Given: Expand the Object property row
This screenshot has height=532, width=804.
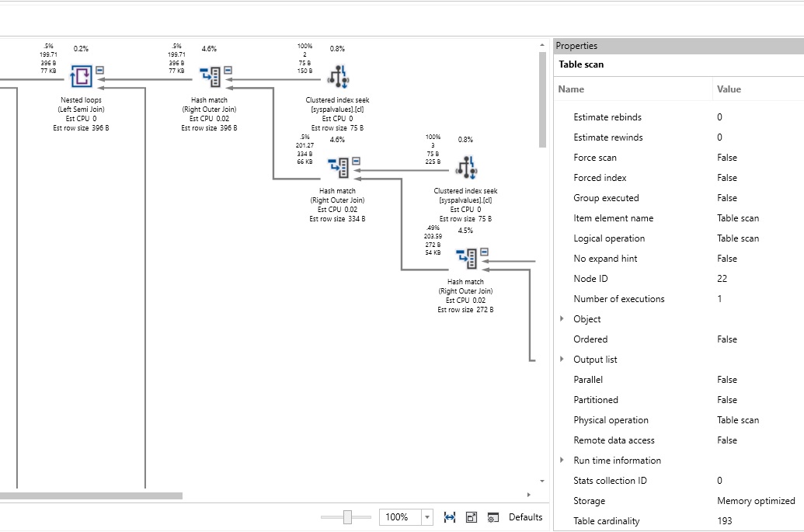Looking at the screenshot, I should coord(562,318).
